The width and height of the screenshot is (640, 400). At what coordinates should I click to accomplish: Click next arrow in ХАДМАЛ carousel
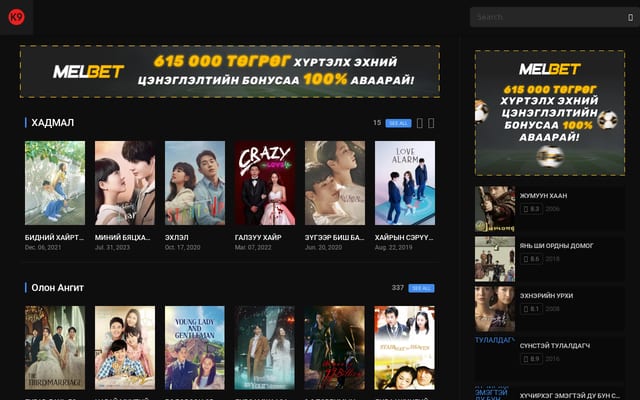pyautogui.click(x=431, y=123)
